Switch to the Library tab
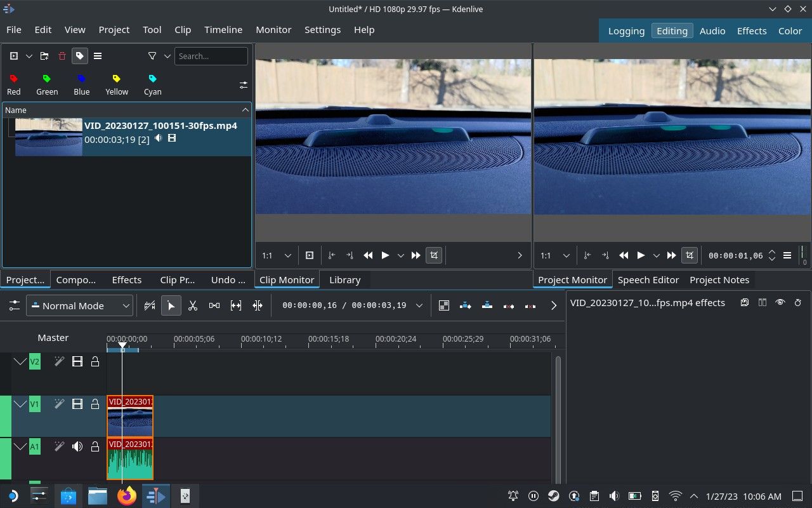This screenshot has height=508, width=812. tap(344, 279)
